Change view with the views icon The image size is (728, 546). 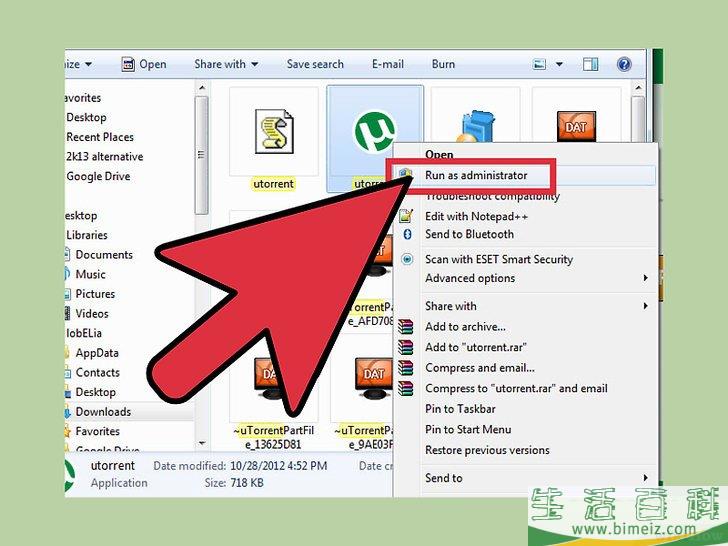[540, 64]
